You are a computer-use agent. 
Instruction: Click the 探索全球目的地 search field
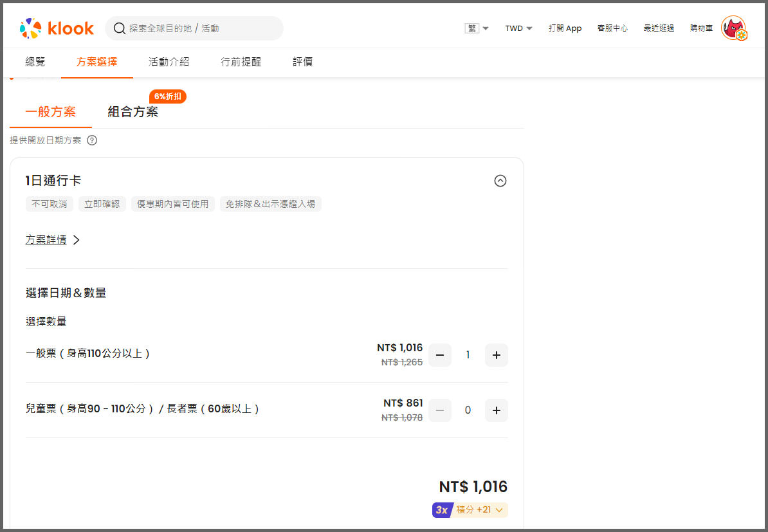coord(199,28)
